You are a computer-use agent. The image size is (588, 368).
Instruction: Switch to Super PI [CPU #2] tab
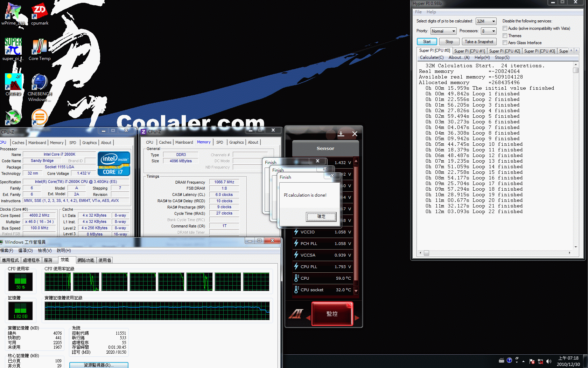click(504, 51)
